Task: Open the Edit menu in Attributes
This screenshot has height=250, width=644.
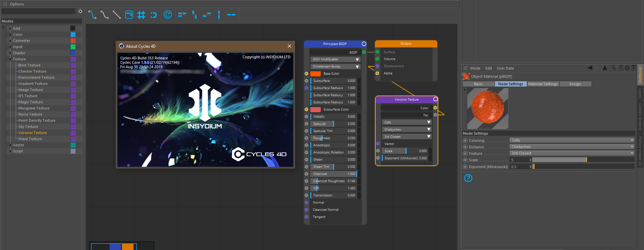Action: click(x=489, y=68)
